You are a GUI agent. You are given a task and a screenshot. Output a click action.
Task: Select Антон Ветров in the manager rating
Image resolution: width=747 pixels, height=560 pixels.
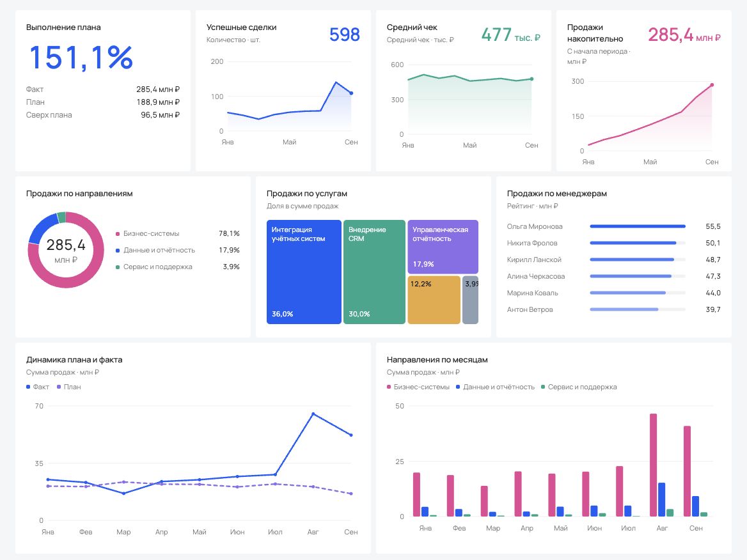tap(613, 309)
